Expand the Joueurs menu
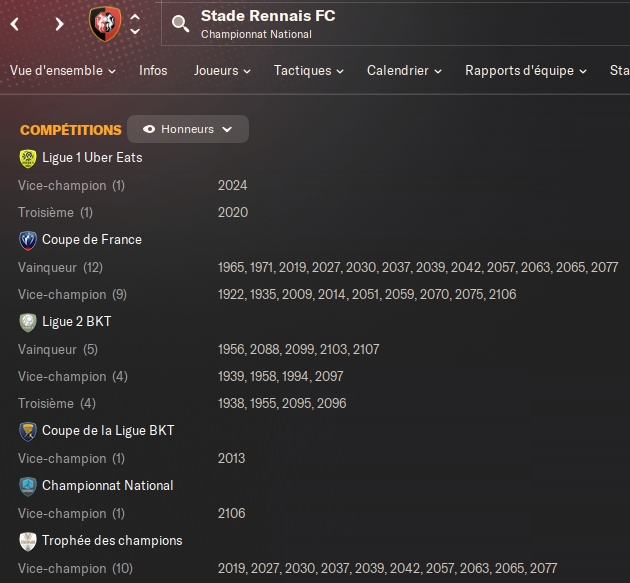The width and height of the screenshot is (630, 583). 222,71
